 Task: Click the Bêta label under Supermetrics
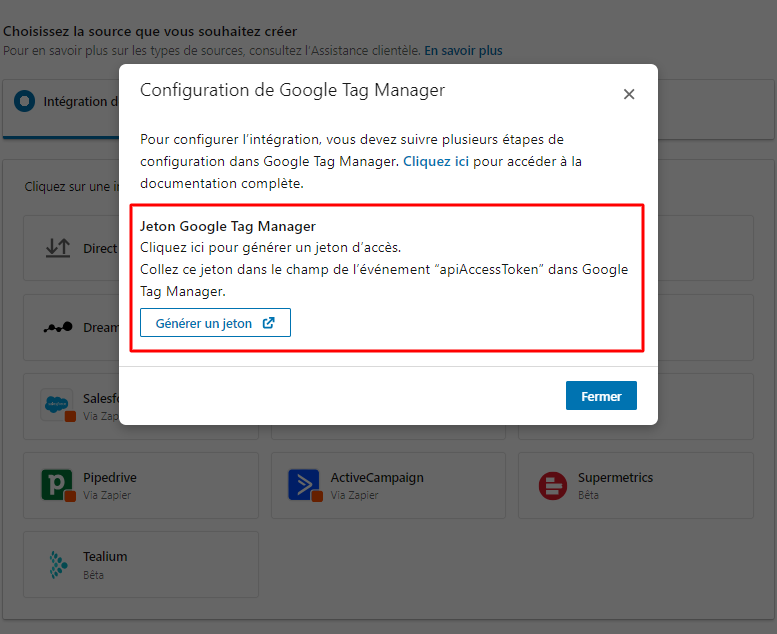click(588, 495)
